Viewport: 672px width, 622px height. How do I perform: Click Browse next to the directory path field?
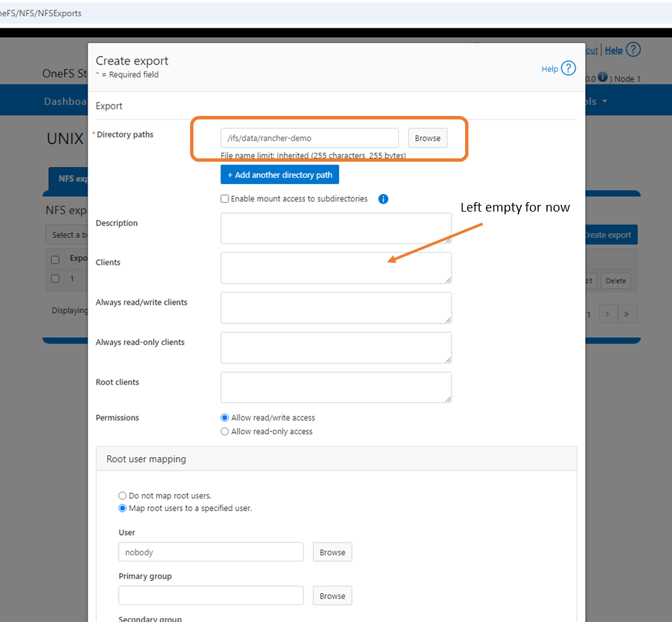pyautogui.click(x=427, y=138)
